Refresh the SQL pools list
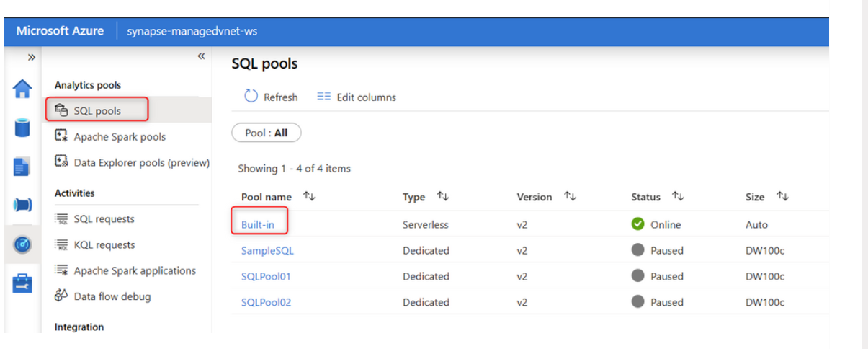868x349 pixels. coord(271,97)
